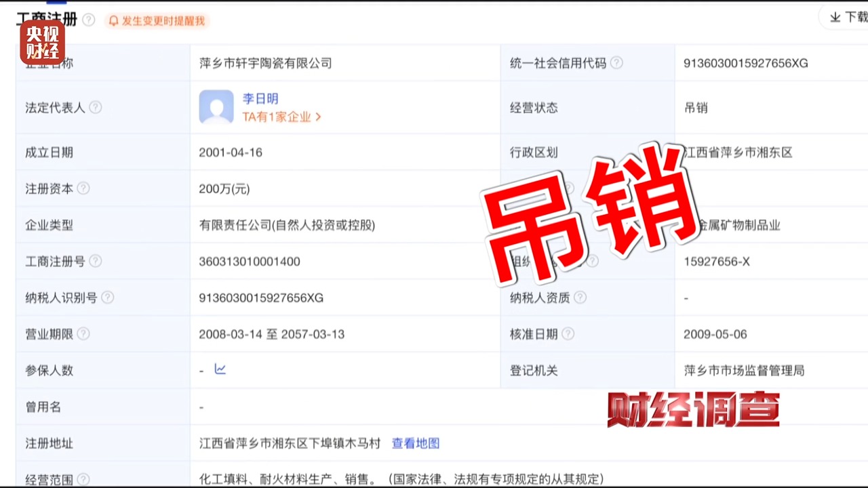This screenshot has height=488, width=868.
Task: Click the bell icon in the reminder banner
Action: click(x=113, y=21)
